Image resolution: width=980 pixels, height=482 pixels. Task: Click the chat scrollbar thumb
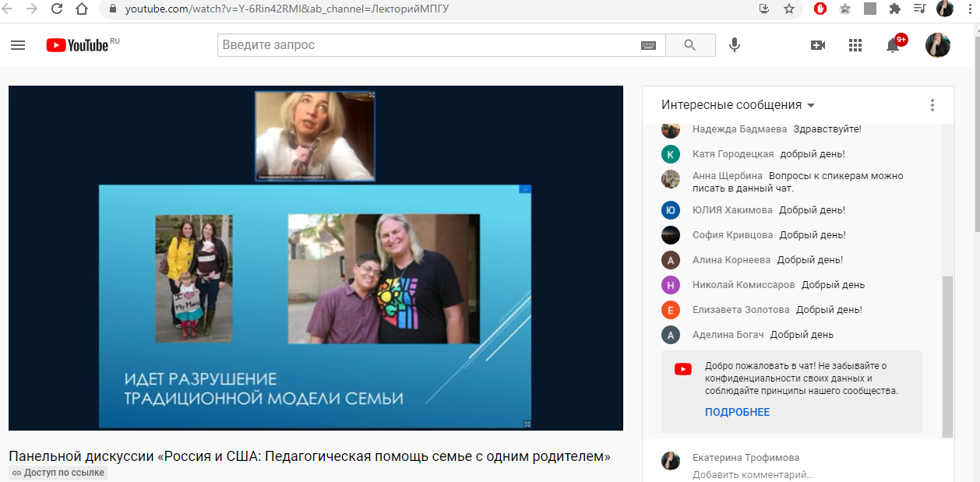947,354
